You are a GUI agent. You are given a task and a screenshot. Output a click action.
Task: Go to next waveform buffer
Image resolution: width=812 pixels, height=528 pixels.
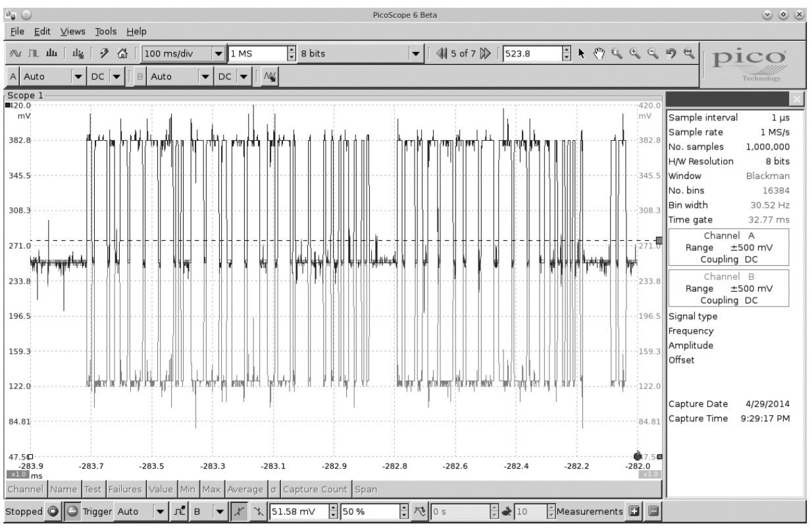(x=486, y=53)
